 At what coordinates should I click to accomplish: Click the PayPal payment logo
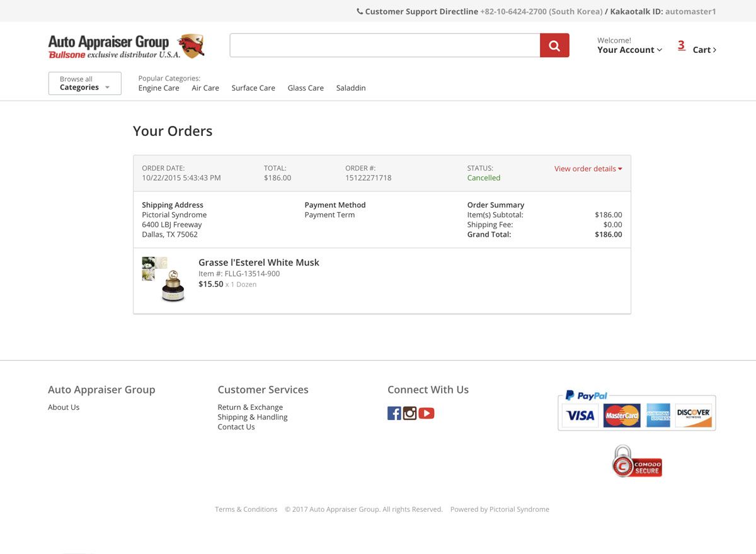587,395
